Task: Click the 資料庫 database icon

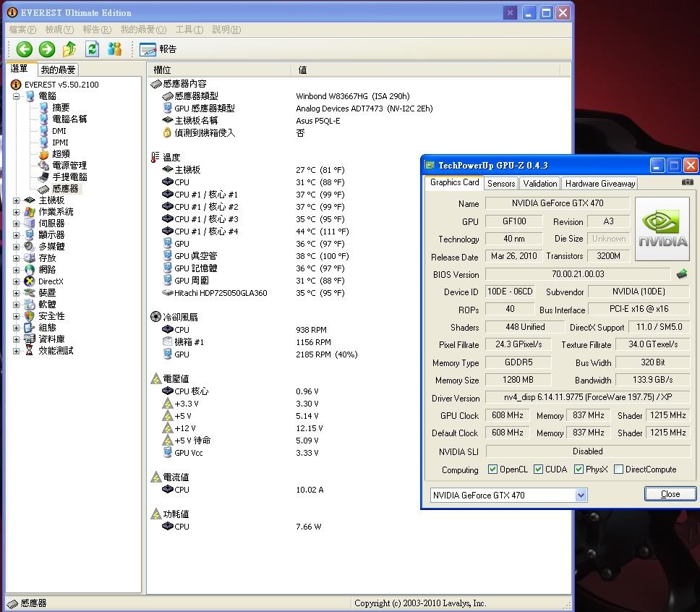Action: tap(30, 339)
